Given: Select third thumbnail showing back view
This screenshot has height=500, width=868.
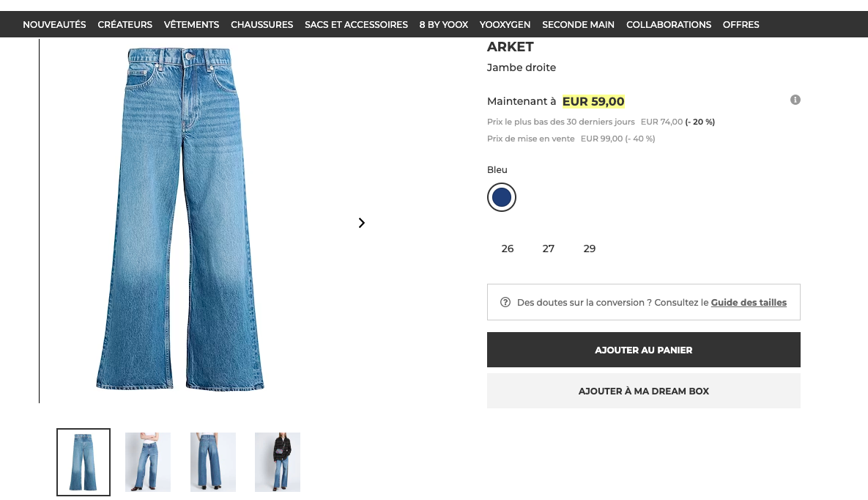Looking at the screenshot, I should click(213, 463).
